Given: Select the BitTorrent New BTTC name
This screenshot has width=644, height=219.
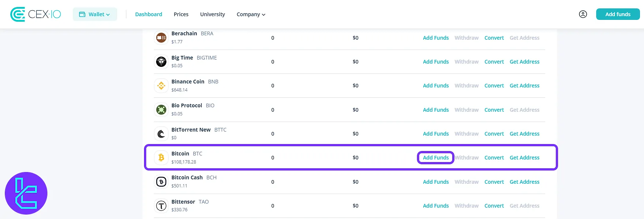Looking at the screenshot, I should [x=199, y=130].
